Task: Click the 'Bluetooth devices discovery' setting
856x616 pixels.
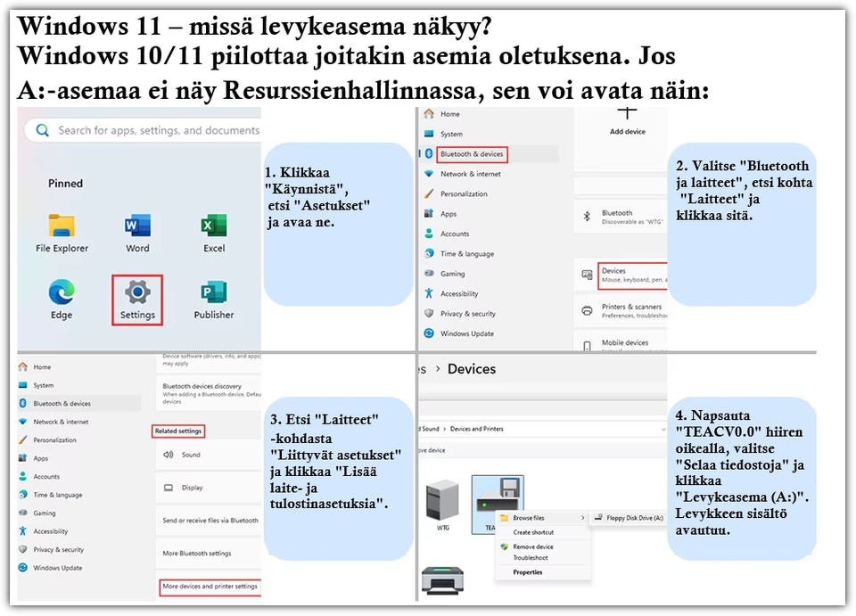Action: click(x=209, y=393)
